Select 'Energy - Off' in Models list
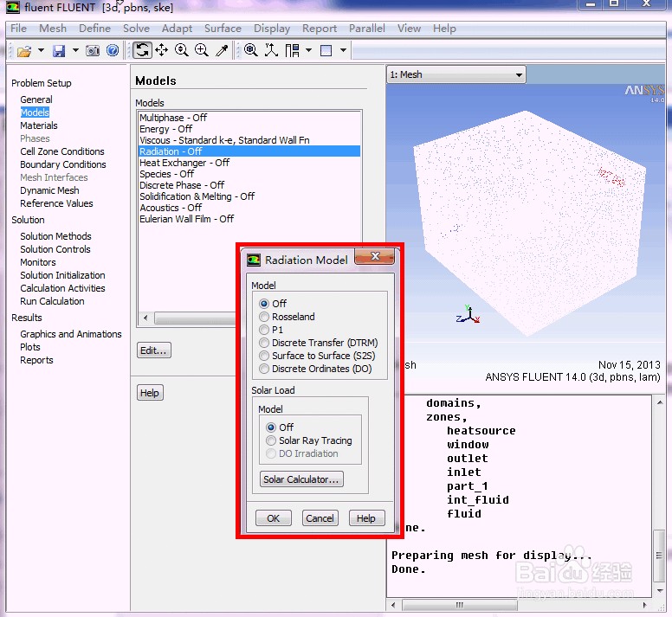The width and height of the screenshot is (672, 617). 249,129
